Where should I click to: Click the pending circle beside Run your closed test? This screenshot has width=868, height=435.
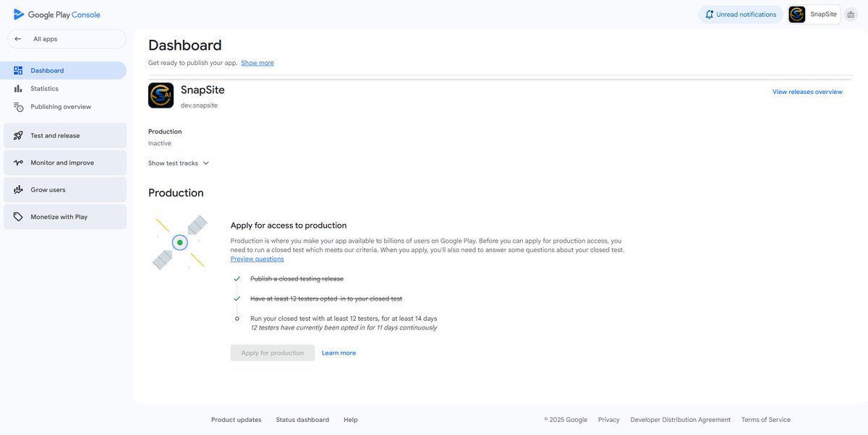pos(237,318)
